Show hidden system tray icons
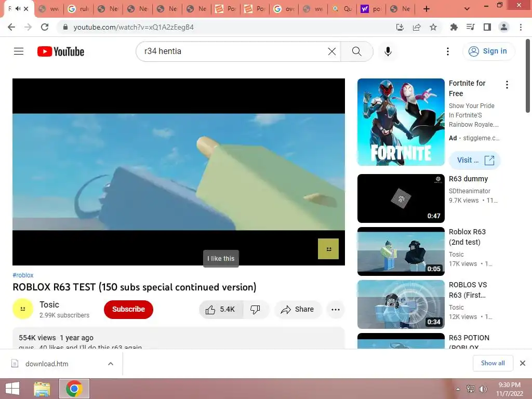 [x=458, y=389]
